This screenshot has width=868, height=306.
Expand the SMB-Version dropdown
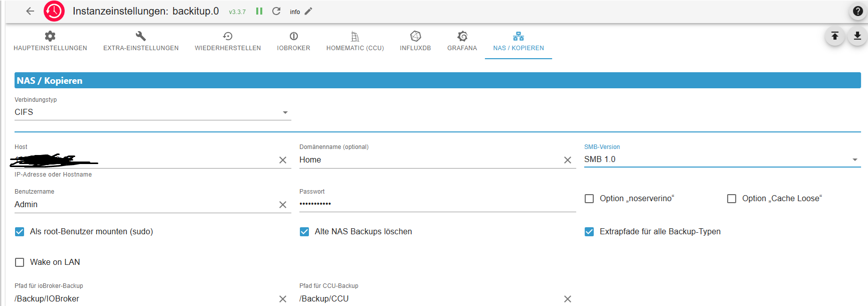722,160
